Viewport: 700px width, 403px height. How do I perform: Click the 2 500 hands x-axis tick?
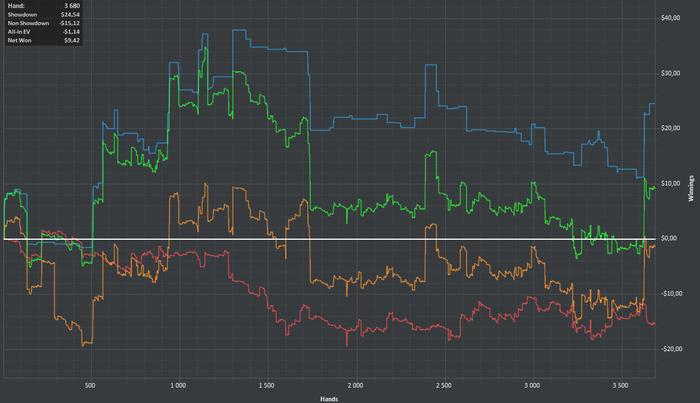[443, 385]
